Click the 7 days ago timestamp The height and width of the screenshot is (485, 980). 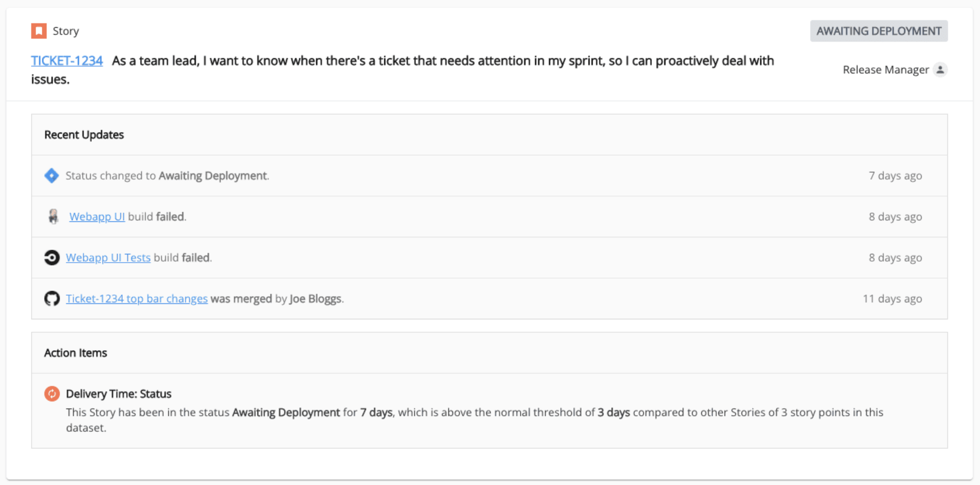(x=895, y=175)
